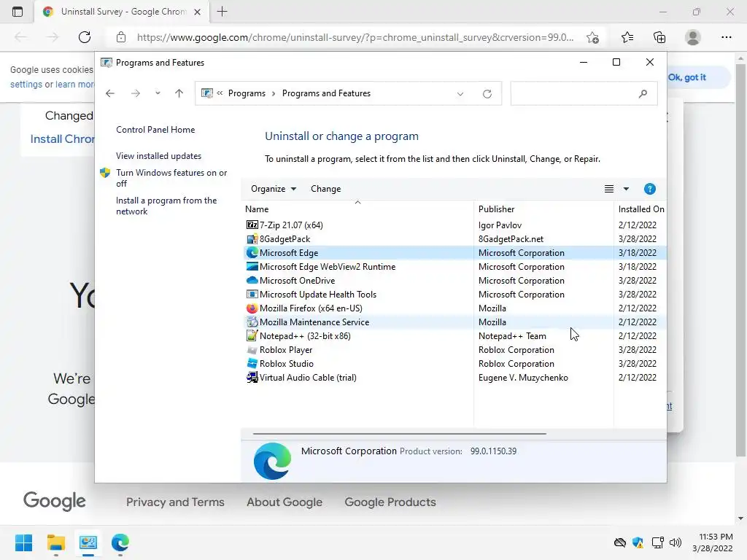Go back in Programs and Features window
Viewport: 747px width, 560px height.
tap(110, 93)
